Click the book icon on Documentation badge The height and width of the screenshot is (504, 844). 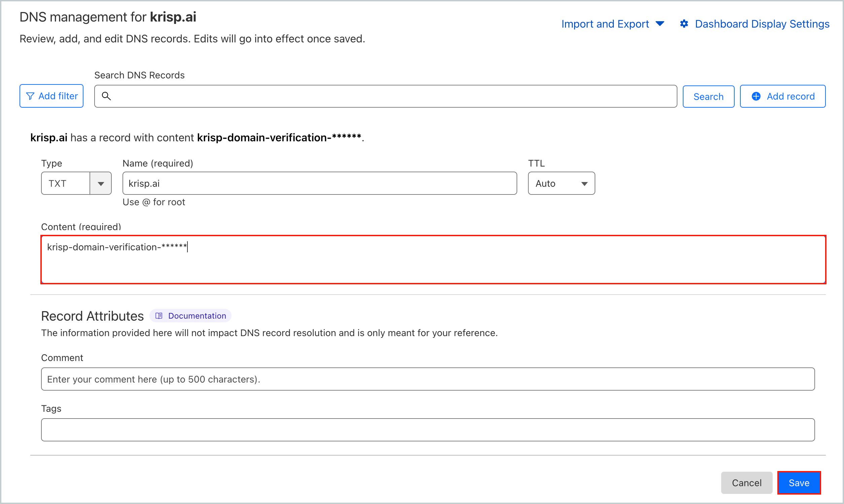[x=159, y=316]
